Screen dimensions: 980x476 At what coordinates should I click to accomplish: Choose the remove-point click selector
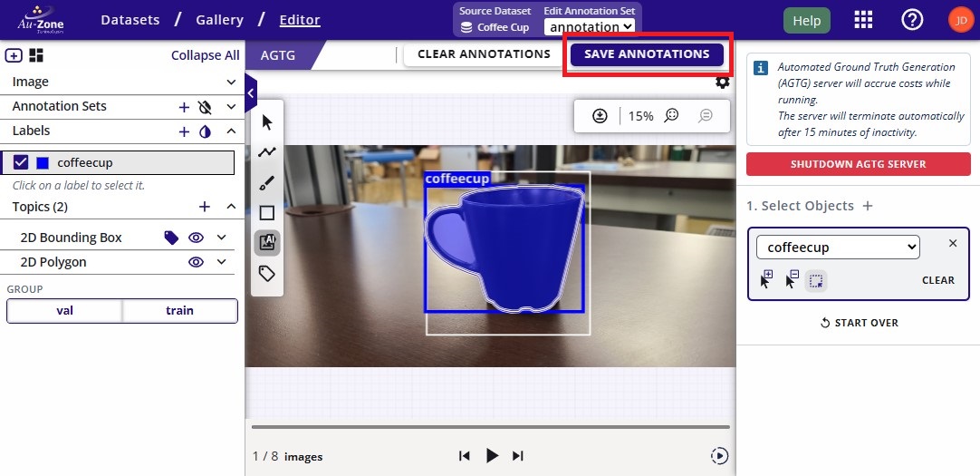tap(792, 279)
